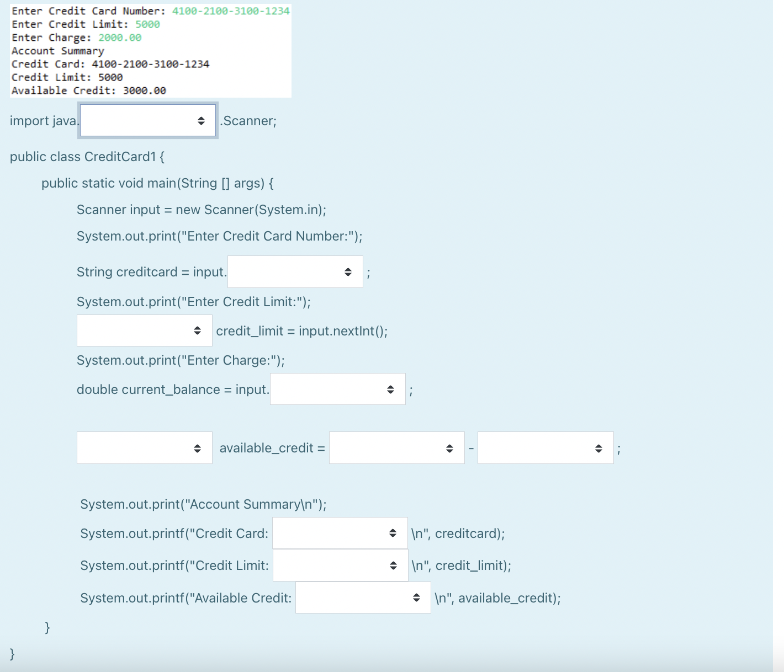Open first operand dropdown after 'available_credit ='
784x672 pixels.
397,447
